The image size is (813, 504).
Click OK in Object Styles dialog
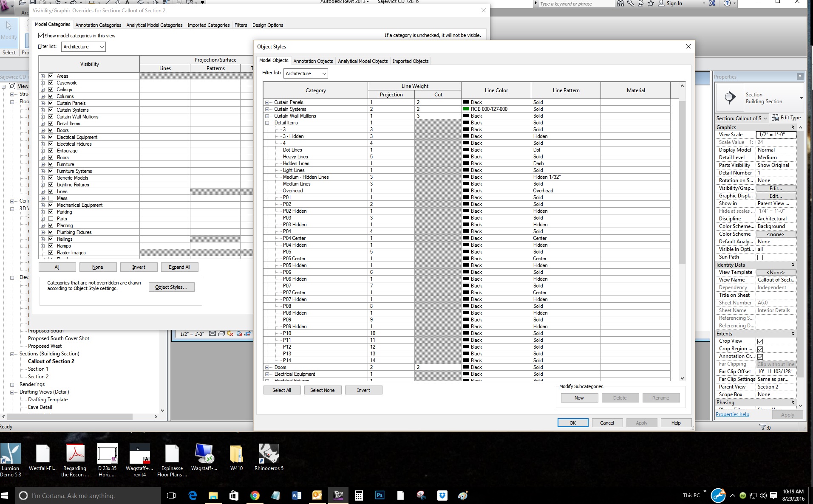click(x=572, y=423)
